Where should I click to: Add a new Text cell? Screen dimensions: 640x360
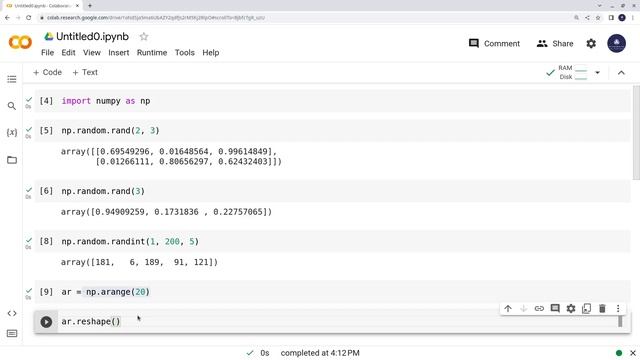(85, 72)
